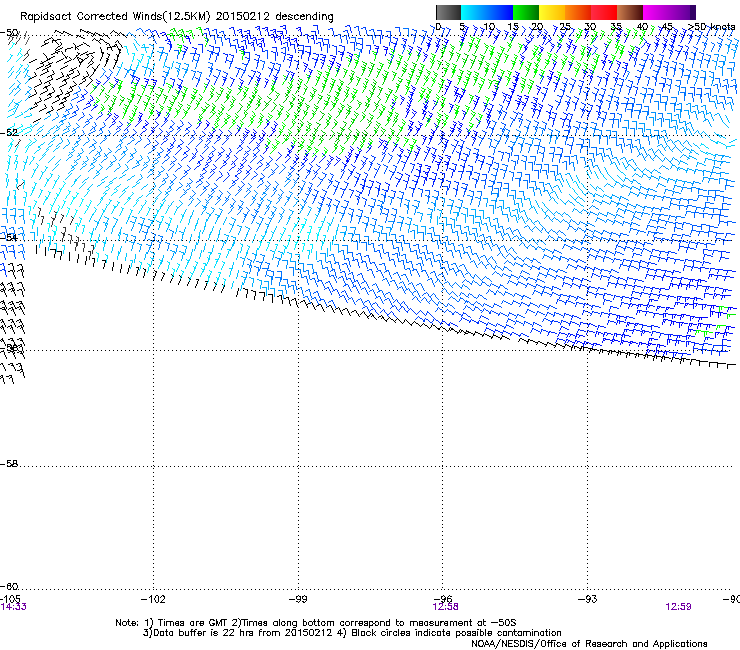The height and width of the screenshot is (650, 740).
Task: Click the yellow 20-25 knots color swatch
Action: click(x=552, y=12)
